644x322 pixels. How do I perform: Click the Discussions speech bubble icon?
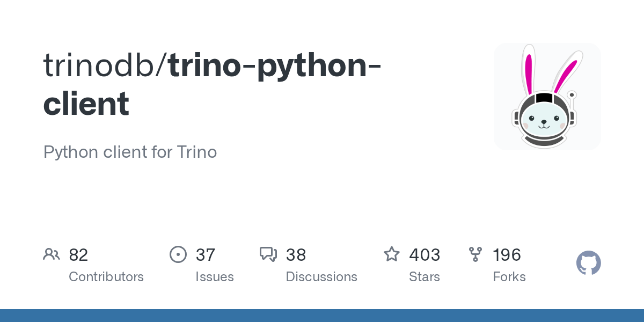click(x=268, y=254)
